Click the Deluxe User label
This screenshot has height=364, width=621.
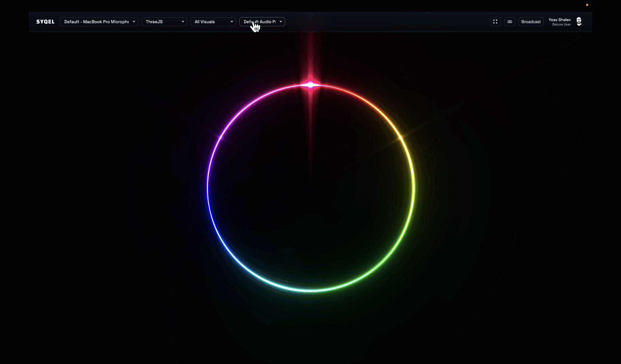[x=561, y=25]
